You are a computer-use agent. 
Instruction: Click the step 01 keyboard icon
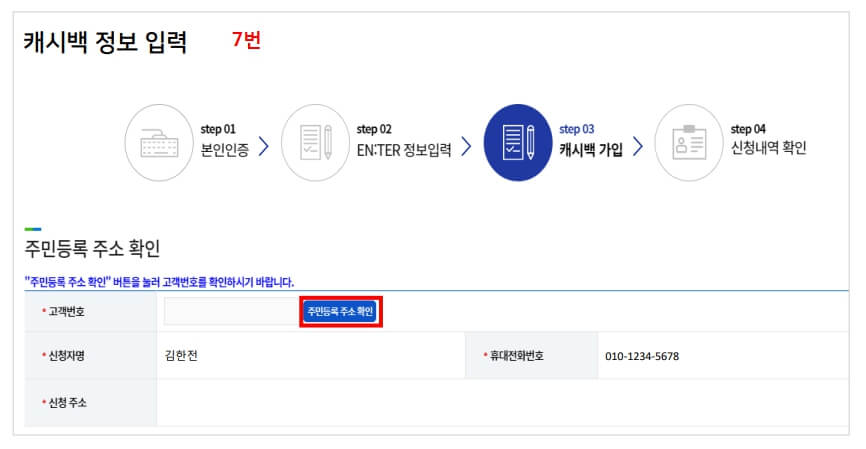(x=159, y=143)
